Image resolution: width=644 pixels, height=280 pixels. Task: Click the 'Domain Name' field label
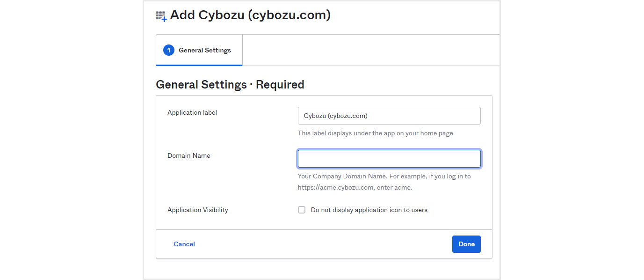[x=189, y=155]
